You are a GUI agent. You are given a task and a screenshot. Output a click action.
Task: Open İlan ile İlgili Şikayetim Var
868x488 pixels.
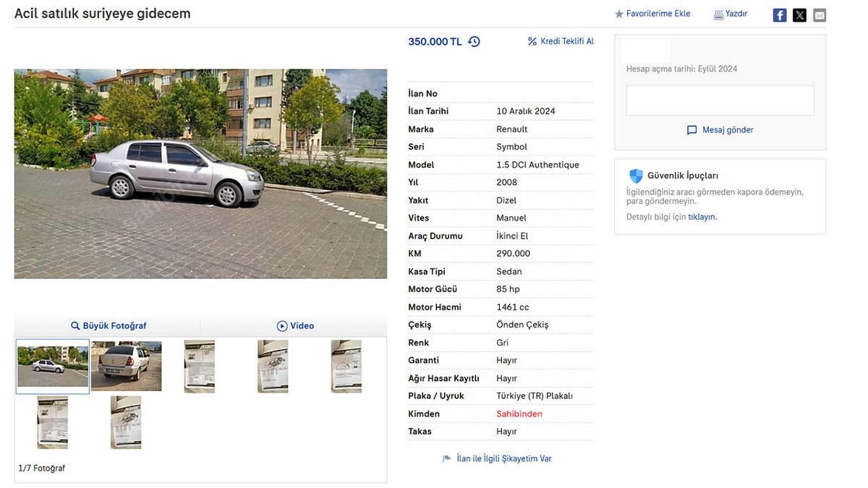(x=504, y=458)
